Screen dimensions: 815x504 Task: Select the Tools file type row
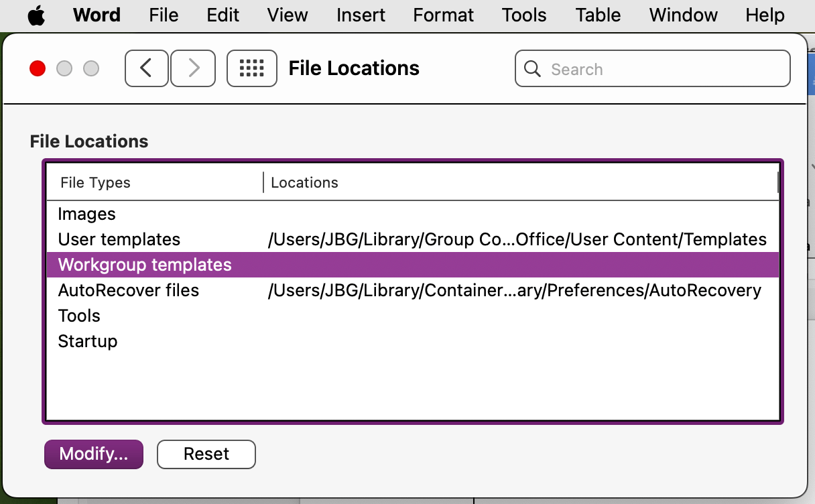(413, 316)
